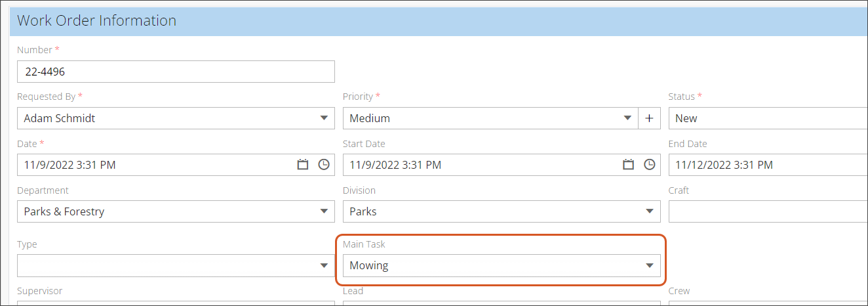The width and height of the screenshot is (868, 306).
Task: Add new priority with plus button
Action: [x=649, y=118]
